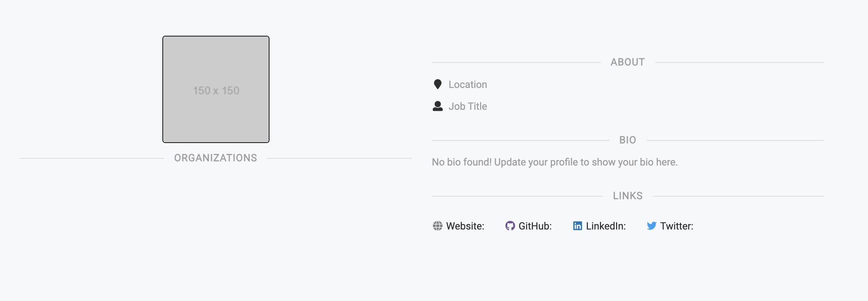Select the LinkedIn logo icon
This screenshot has width=868, height=301.
(x=578, y=226)
